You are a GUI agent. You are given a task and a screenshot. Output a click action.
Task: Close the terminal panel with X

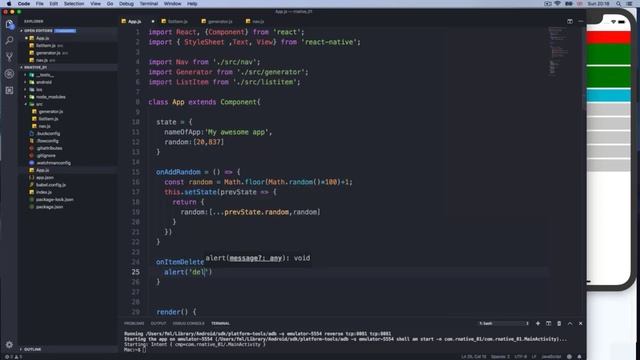click(x=580, y=323)
